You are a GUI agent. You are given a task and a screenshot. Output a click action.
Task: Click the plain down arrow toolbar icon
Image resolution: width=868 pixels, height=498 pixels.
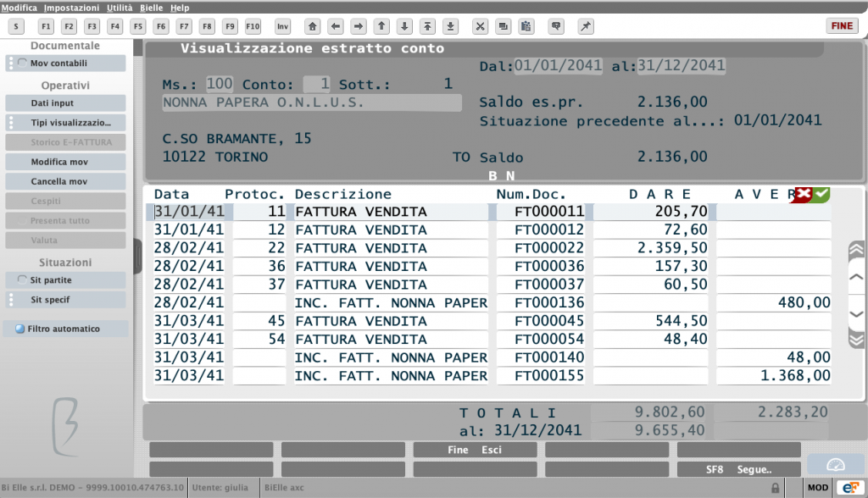click(404, 26)
